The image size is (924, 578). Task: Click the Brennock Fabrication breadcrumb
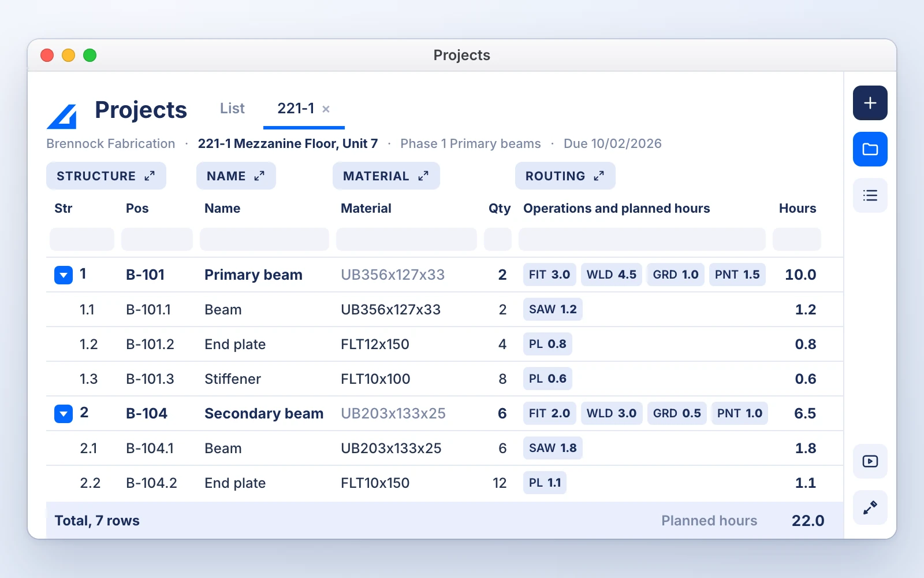tap(111, 143)
